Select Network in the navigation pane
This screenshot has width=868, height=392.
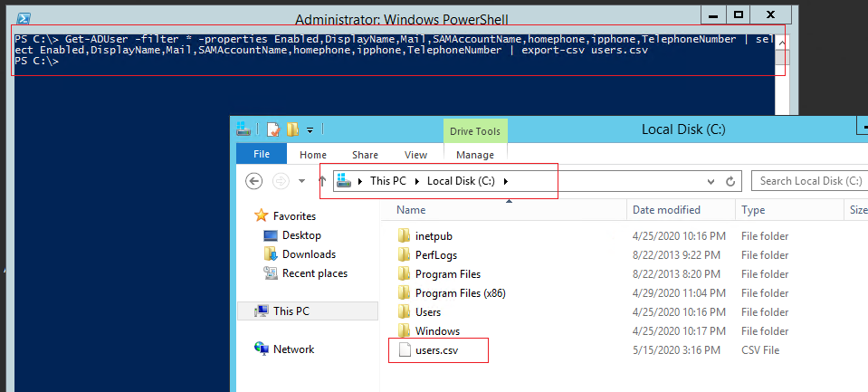pos(293,349)
